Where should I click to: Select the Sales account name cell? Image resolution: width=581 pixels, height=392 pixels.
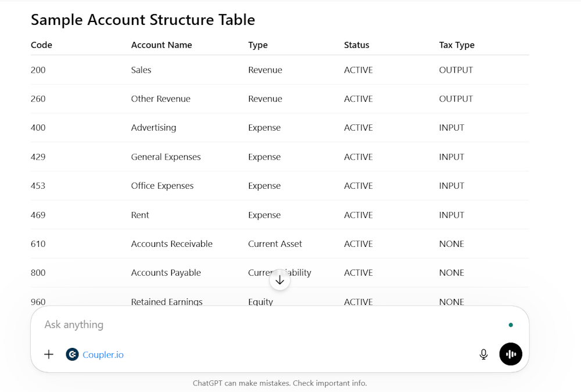coord(141,70)
